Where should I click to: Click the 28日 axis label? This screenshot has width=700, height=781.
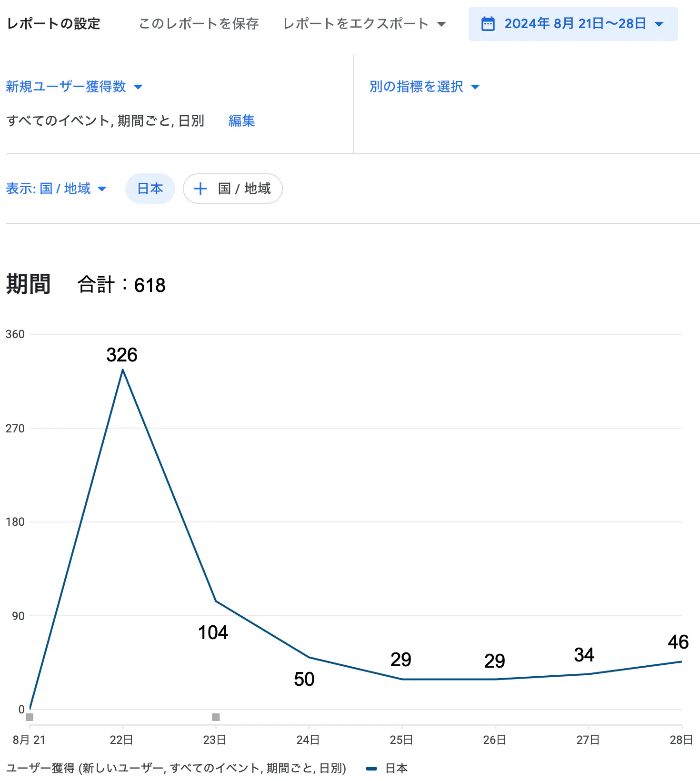681,740
